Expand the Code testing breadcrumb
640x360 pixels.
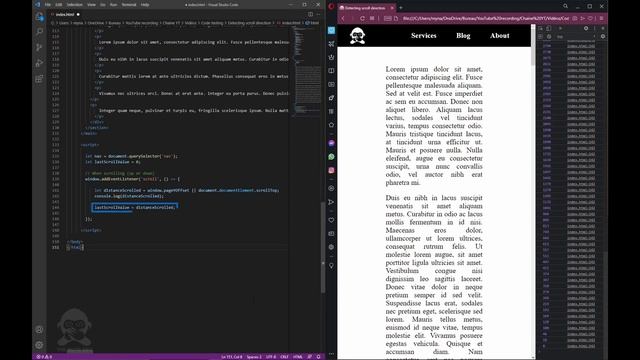(212, 23)
